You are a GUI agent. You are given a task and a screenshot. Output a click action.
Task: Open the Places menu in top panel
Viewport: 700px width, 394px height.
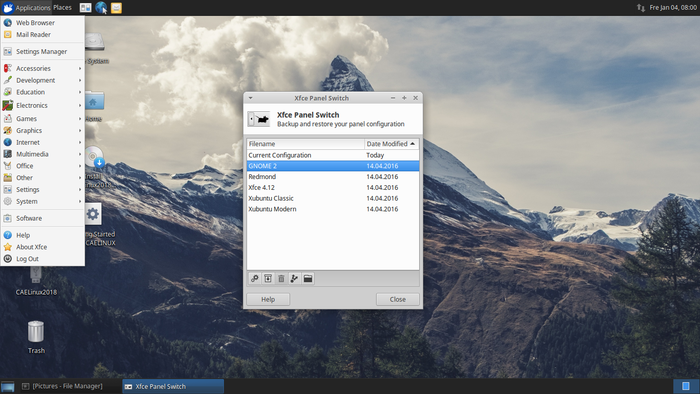pyautogui.click(x=62, y=8)
